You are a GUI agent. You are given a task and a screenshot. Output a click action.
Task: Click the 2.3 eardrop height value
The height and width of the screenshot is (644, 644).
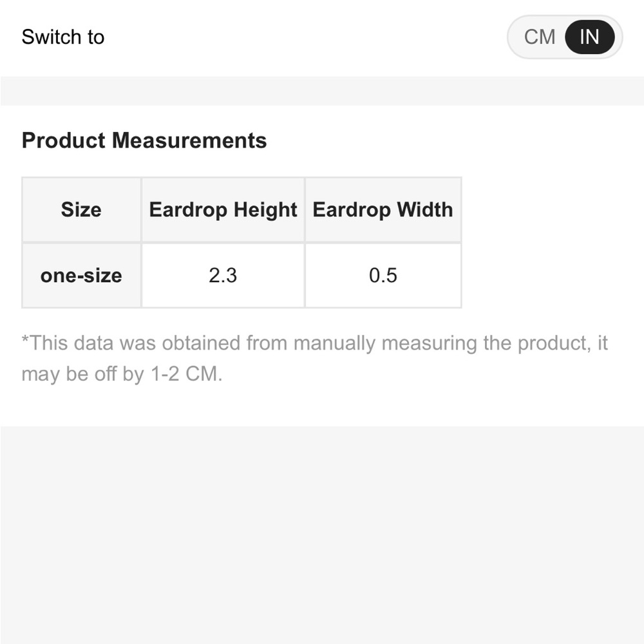pyautogui.click(x=223, y=276)
